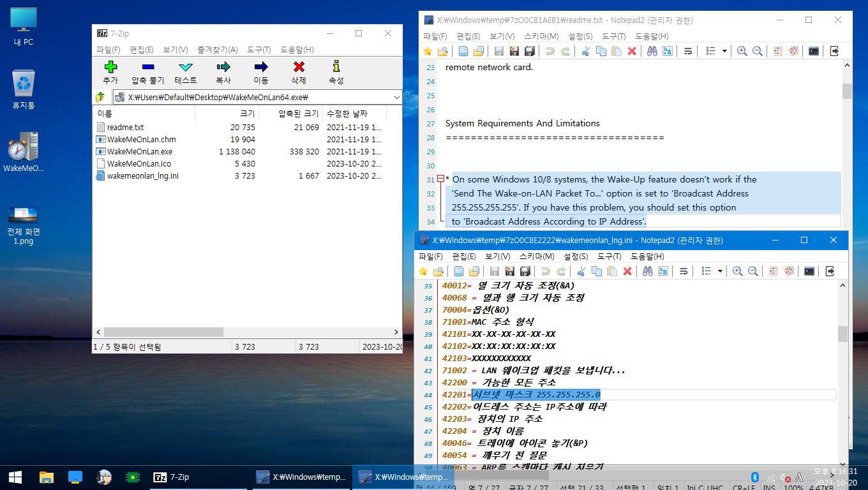Screen dimensions: 868x490
Task: Click the New document icon in the readme.txt Notepad2 toolbar
Action: click(x=463, y=51)
